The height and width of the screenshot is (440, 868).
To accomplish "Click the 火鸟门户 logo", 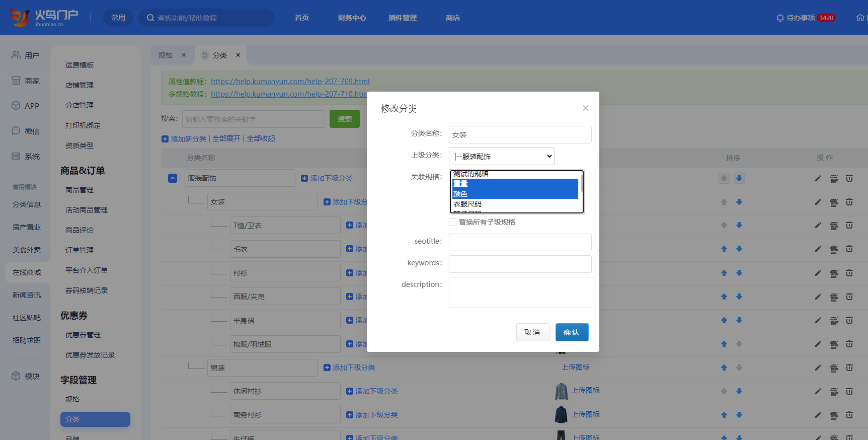I will pos(44,18).
